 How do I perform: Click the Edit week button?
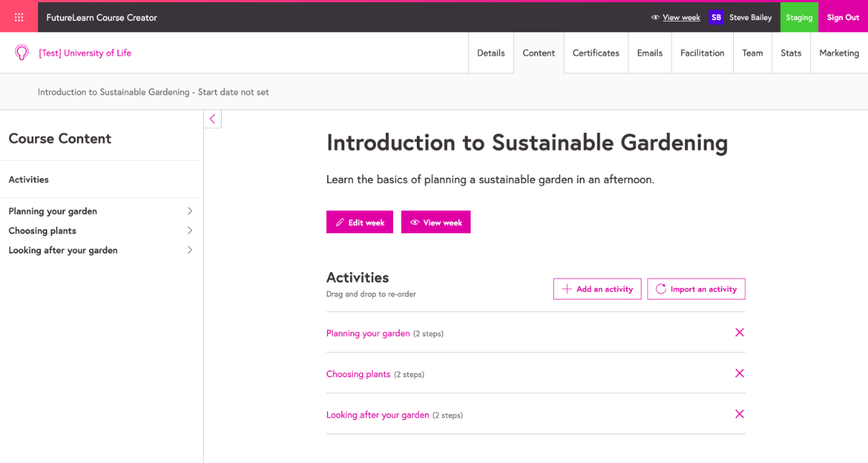[x=359, y=223]
